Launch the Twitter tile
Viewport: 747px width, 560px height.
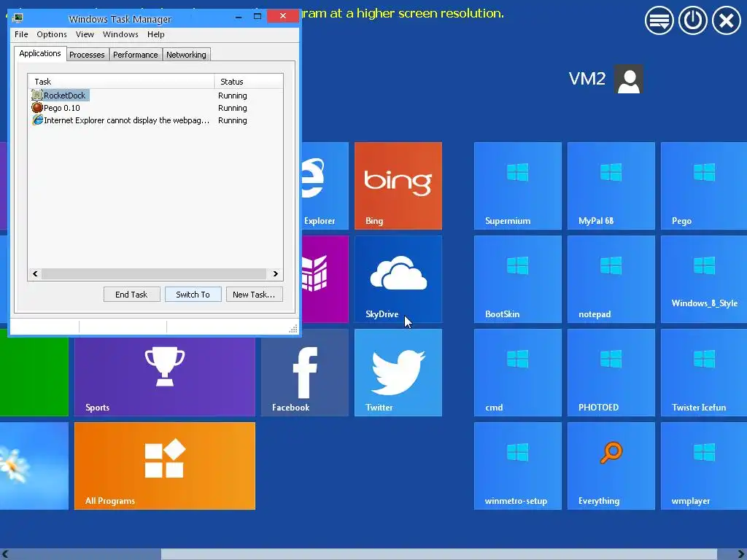click(x=398, y=373)
